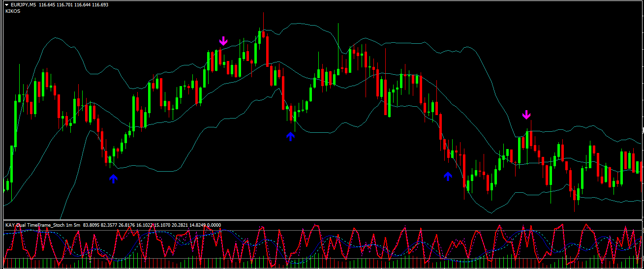This screenshot has height=269, width=644.
Task: Click the middle blue buy arrow
Action: coord(290,136)
